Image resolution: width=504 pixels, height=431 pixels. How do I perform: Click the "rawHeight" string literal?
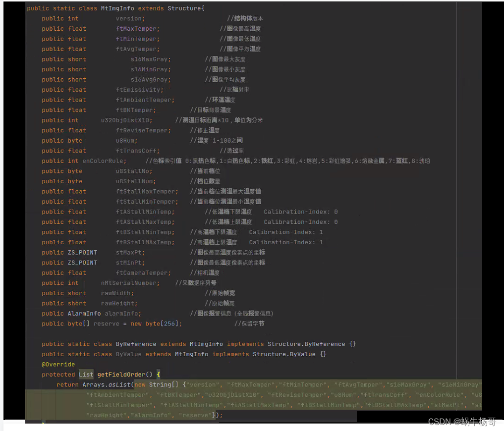tap(107, 416)
